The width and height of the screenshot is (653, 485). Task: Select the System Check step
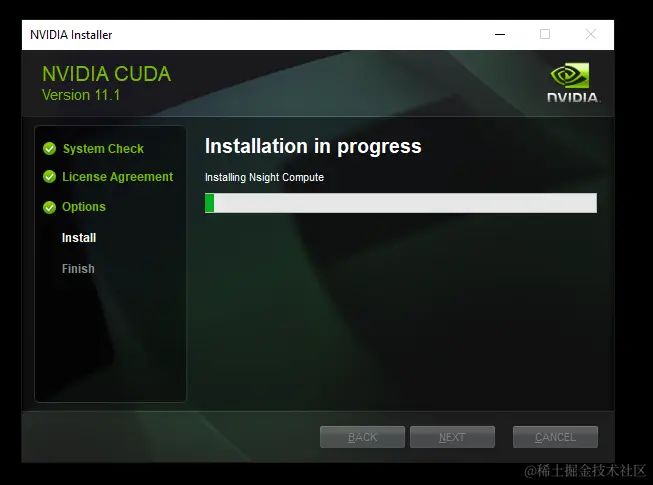103,149
